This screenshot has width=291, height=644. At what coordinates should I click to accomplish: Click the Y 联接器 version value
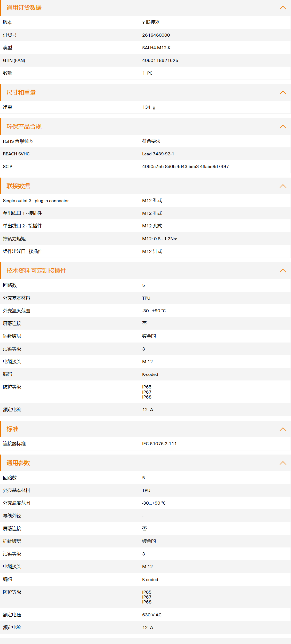click(151, 22)
